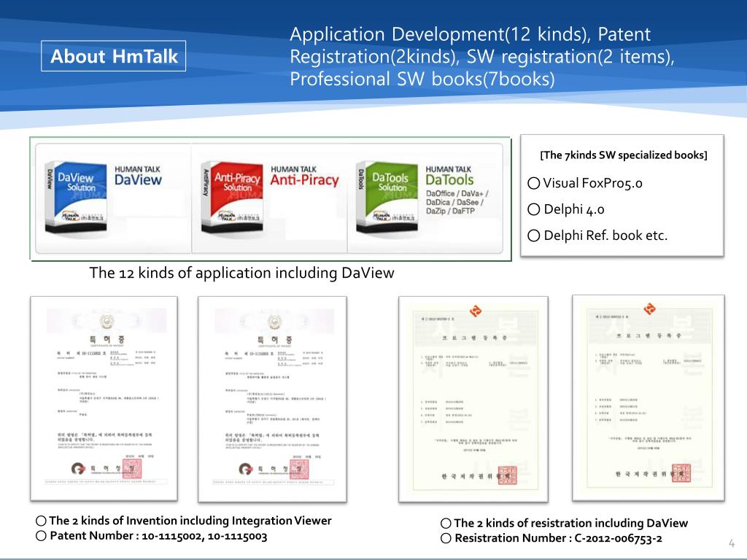The image size is (747, 560).
Task: Click the red seal on second registration certificate
Action: coord(681,472)
